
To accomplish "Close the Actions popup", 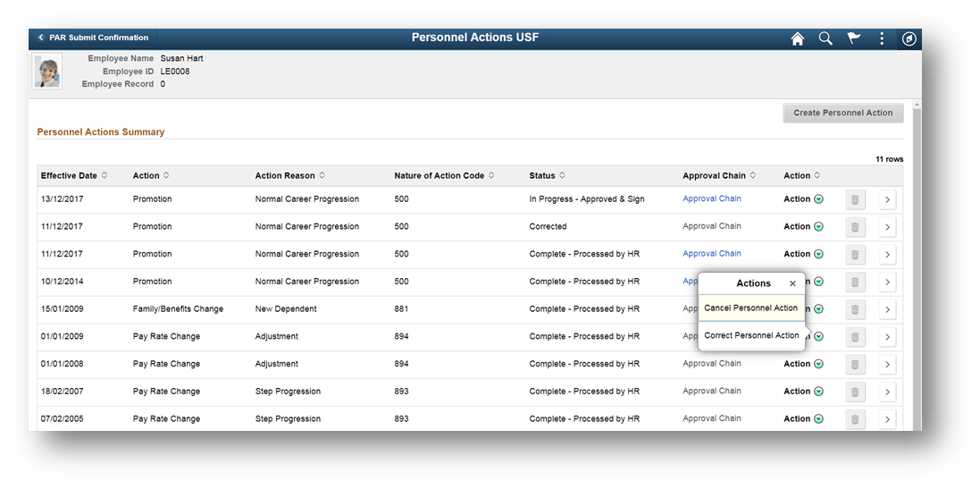I will pos(792,283).
